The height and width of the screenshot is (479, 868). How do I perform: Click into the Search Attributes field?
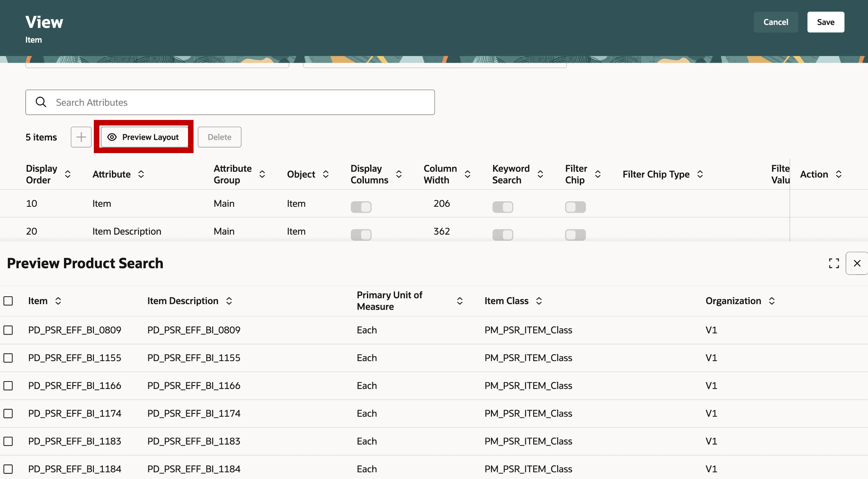coord(237,102)
